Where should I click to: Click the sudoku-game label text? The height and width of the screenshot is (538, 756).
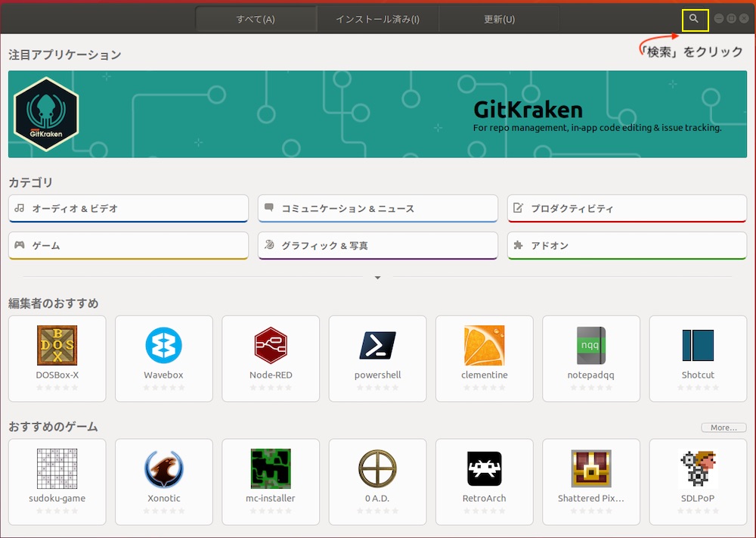(57, 499)
